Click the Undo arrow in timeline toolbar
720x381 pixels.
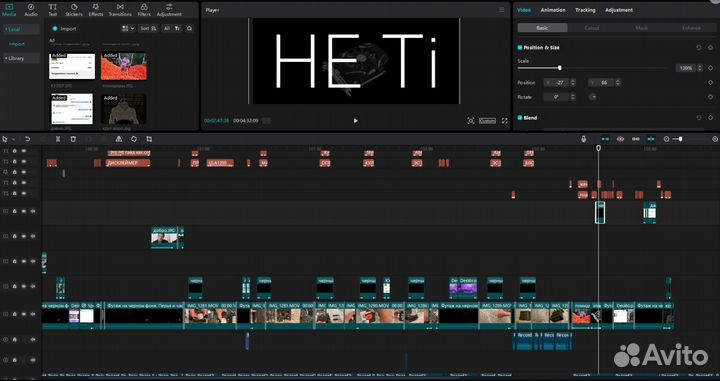pos(28,139)
